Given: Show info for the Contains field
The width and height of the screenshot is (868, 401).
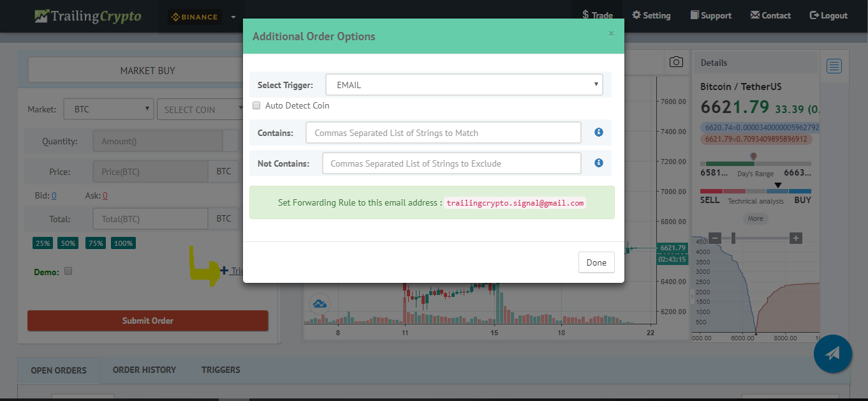Looking at the screenshot, I should [599, 132].
